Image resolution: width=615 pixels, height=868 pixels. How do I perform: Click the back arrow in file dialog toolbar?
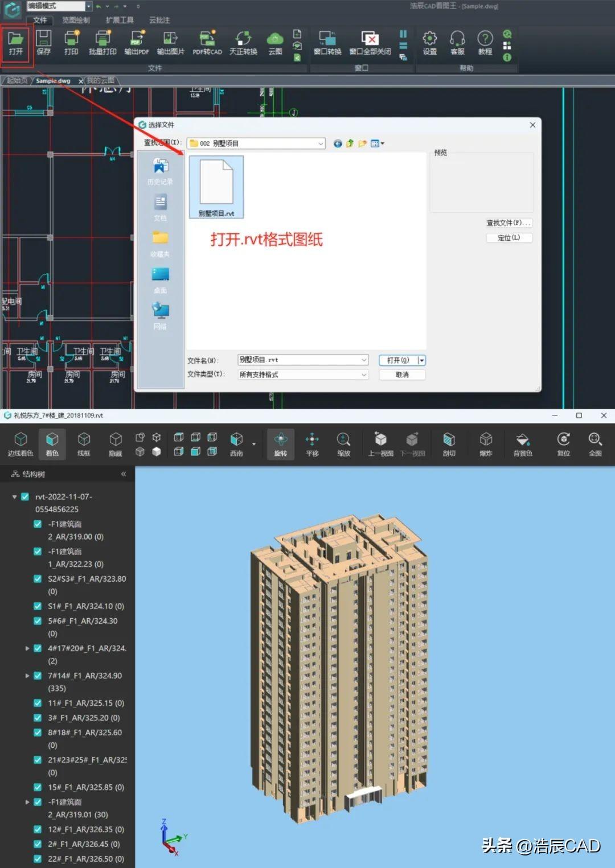click(x=338, y=143)
